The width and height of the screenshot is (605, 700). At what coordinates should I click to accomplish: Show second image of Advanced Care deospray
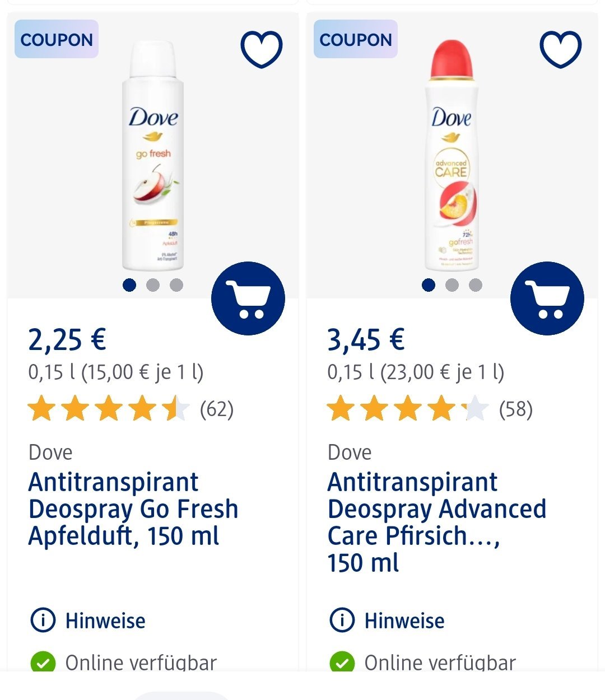452,285
